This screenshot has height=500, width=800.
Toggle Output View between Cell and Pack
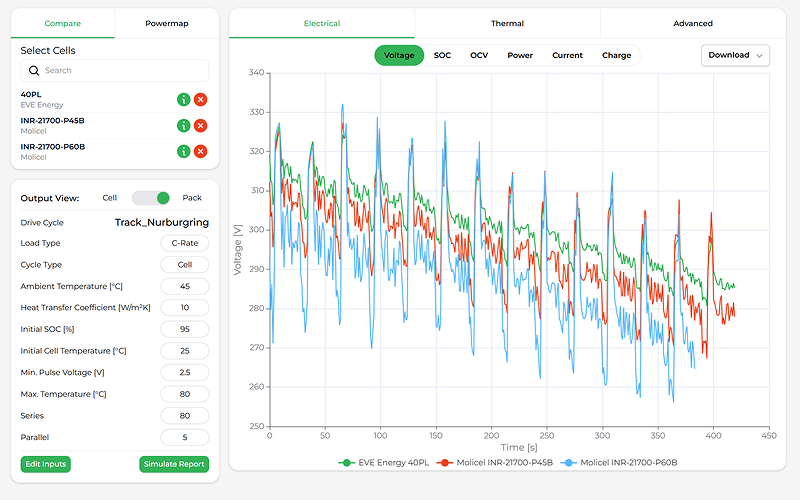tap(151, 198)
